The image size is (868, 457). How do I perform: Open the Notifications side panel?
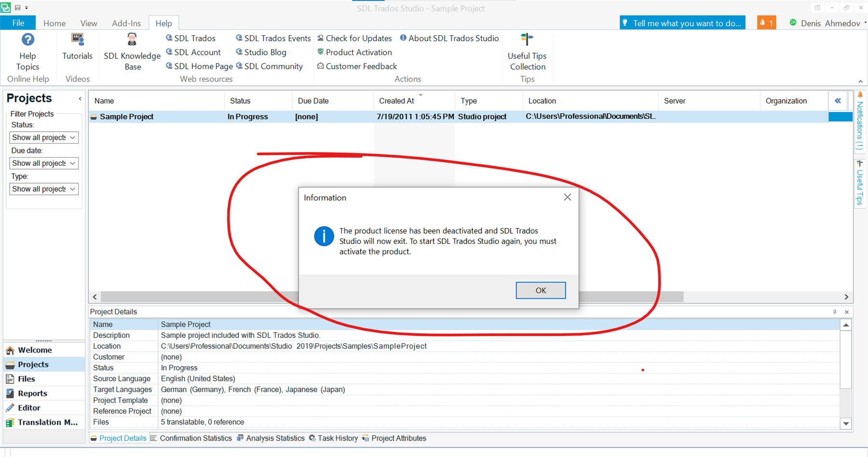860,122
